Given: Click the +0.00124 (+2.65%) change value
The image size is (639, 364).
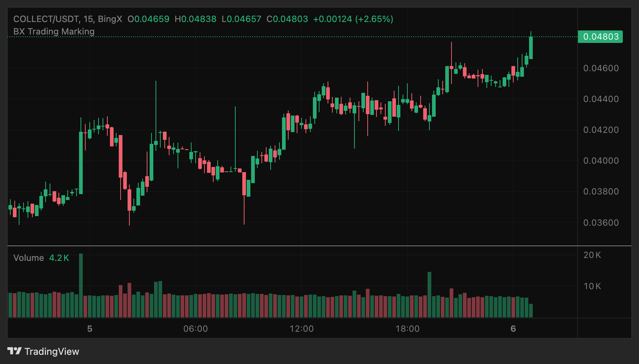Looking at the screenshot, I should (x=353, y=19).
